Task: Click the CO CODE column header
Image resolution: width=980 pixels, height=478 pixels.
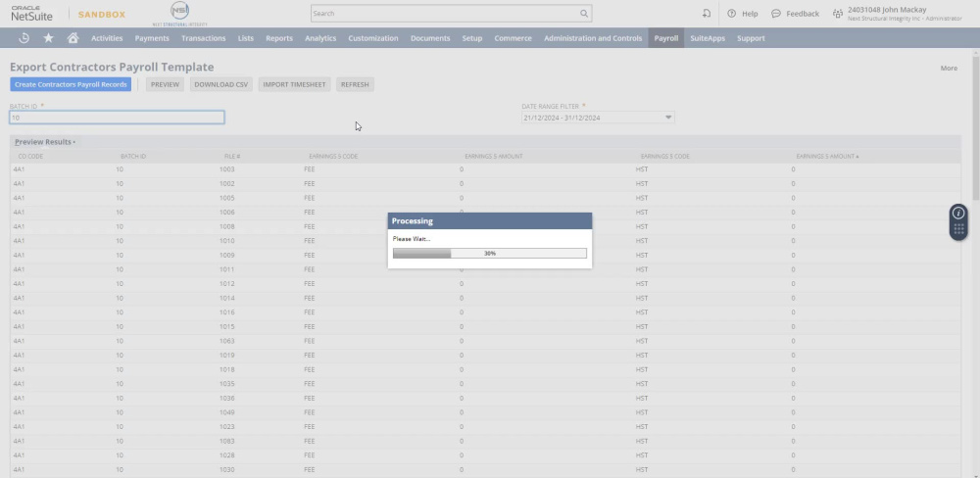Action: coord(30,156)
